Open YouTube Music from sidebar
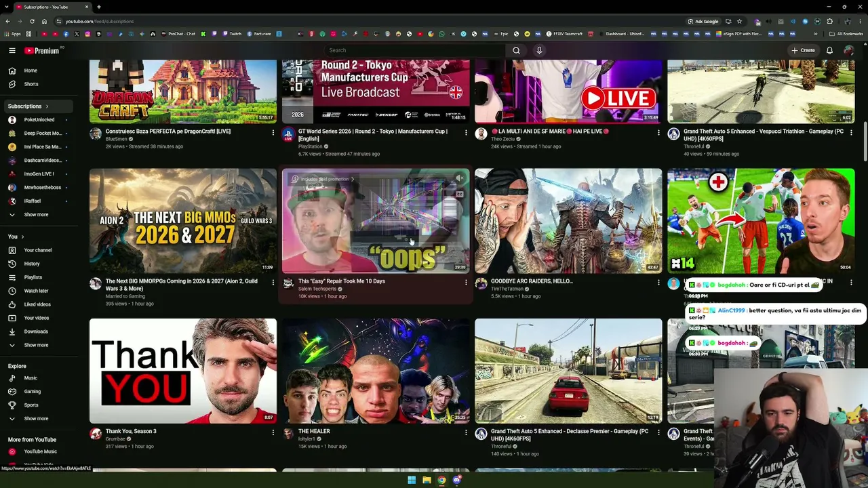Viewport: 868px width, 488px height. [x=41, y=451]
